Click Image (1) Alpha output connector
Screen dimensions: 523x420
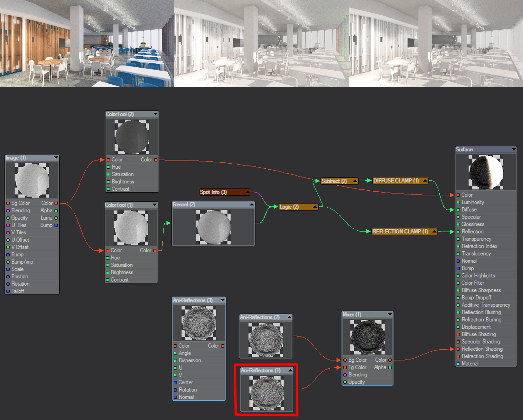click(x=56, y=210)
